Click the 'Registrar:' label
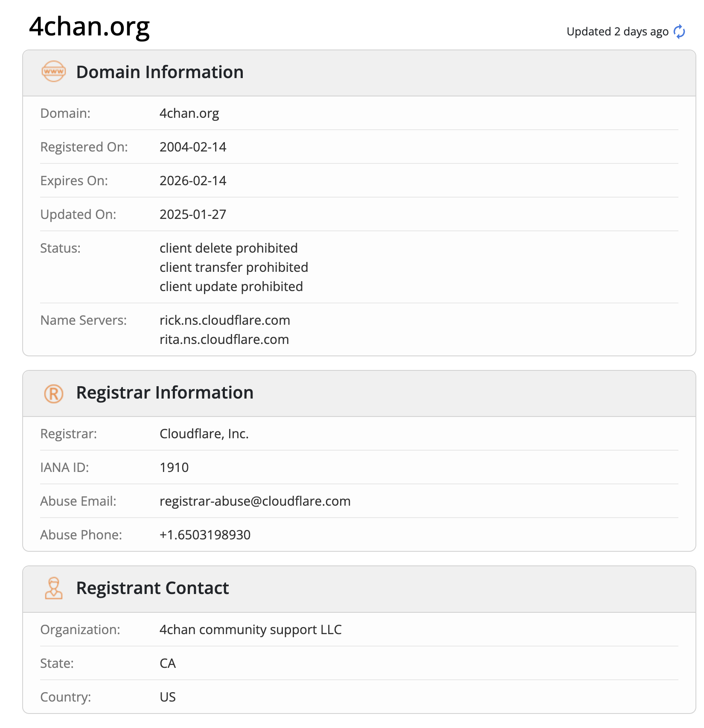 tap(69, 434)
